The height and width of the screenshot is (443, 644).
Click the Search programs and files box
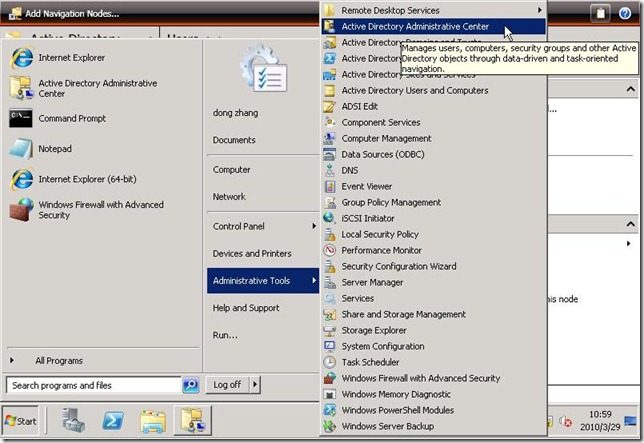coord(94,385)
